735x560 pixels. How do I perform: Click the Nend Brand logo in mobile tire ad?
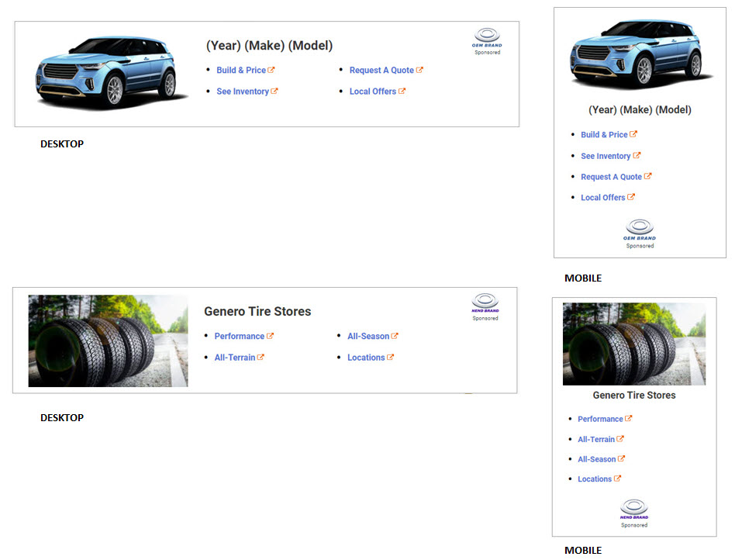click(x=633, y=509)
